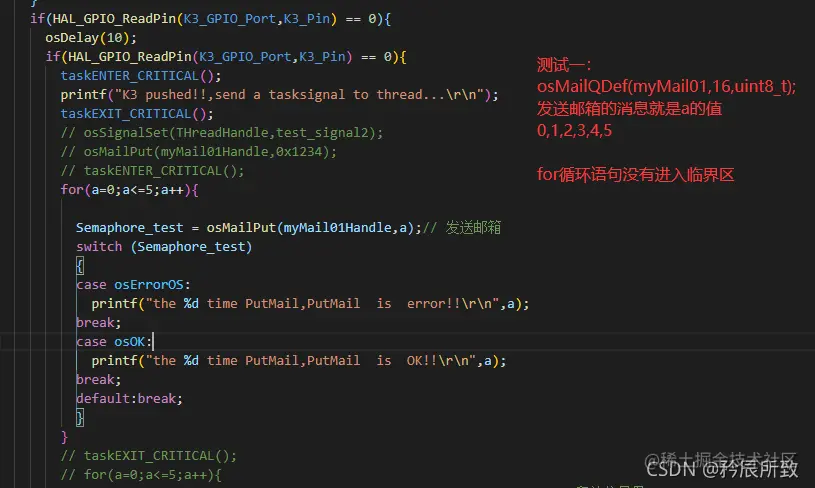Image resolution: width=815 pixels, height=488 pixels.
Task: Click case osOK: label
Action: tap(114, 341)
